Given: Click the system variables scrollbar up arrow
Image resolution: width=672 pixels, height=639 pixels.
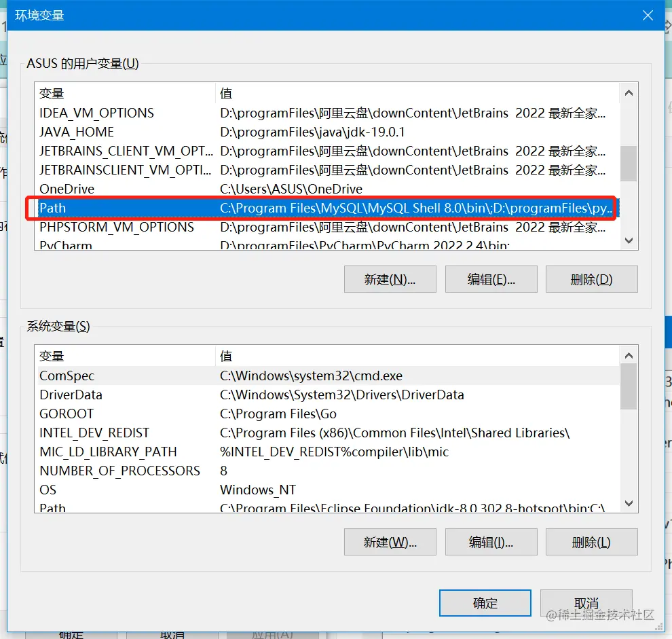Looking at the screenshot, I should [629, 356].
